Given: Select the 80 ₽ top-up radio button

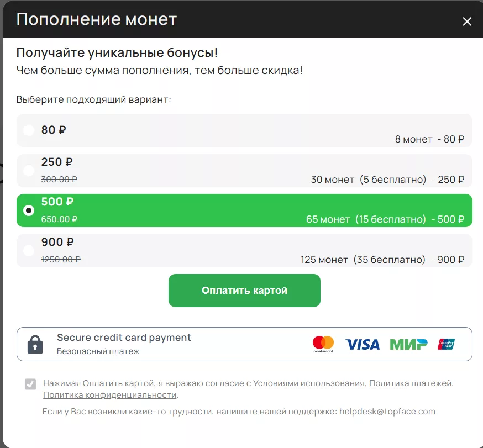Looking at the screenshot, I should [x=28, y=130].
